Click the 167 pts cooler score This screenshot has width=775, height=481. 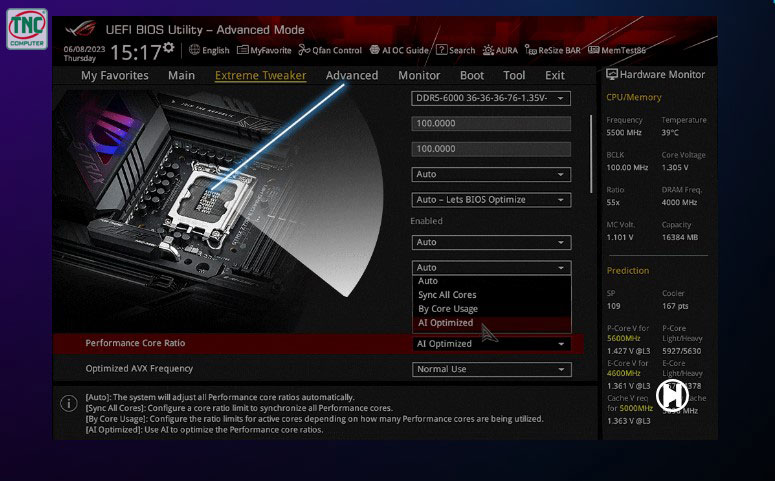click(675, 306)
